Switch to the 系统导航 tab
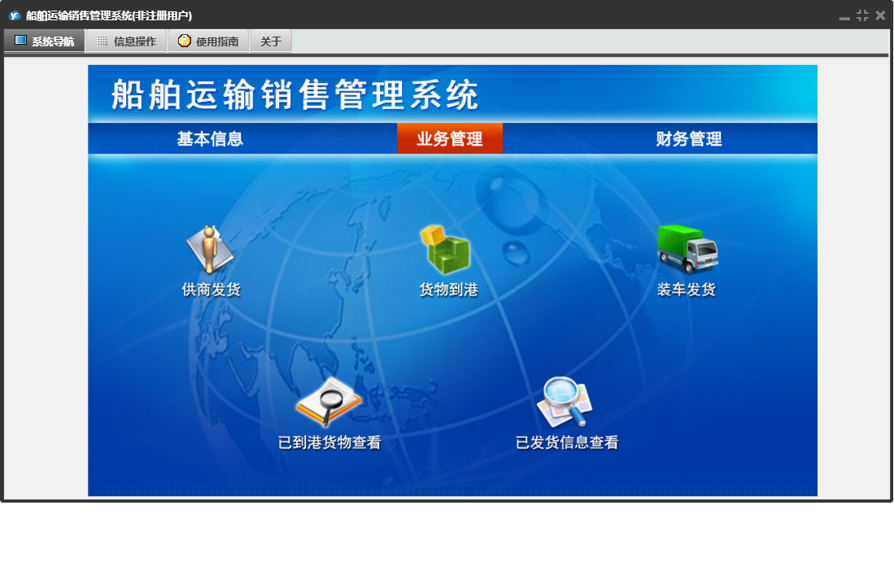Viewport: 894px width, 588px height. click(x=45, y=41)
